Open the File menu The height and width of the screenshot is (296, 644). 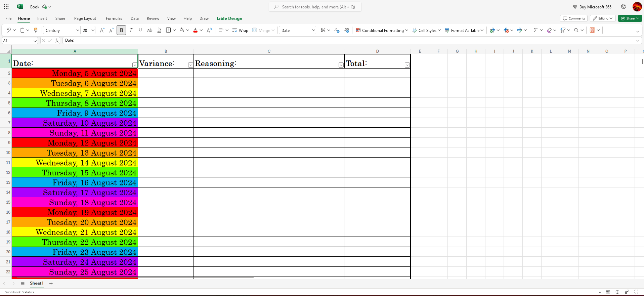[x=8, y=18]
